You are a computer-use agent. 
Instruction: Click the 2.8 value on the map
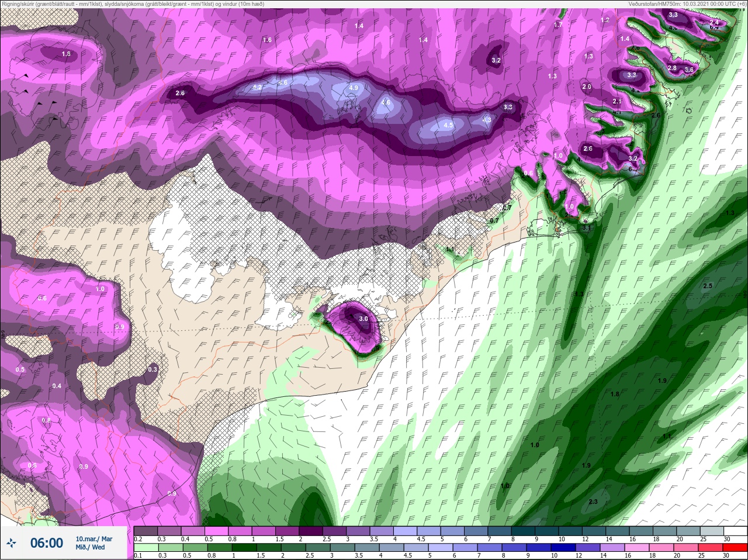(x=672, y=68)
